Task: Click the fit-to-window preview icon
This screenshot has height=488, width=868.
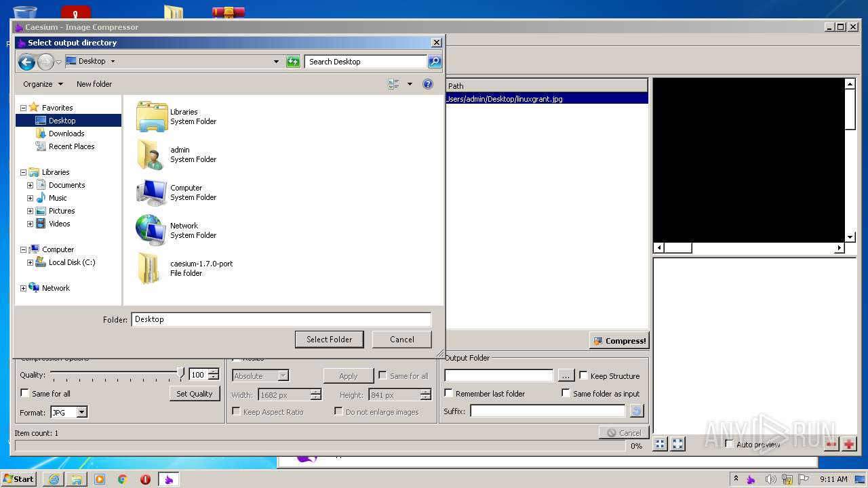Action: tap(660, 444)
